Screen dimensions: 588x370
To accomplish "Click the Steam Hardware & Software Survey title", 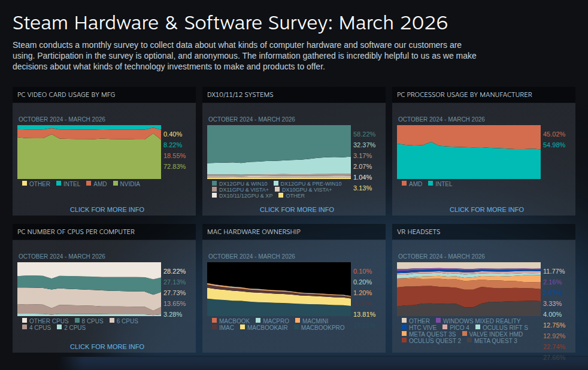I will tap(231, 23).
